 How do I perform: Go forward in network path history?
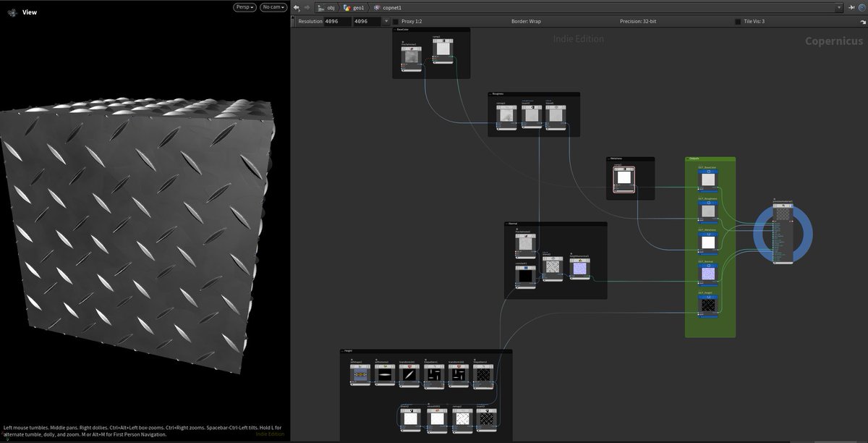[307, 7]
